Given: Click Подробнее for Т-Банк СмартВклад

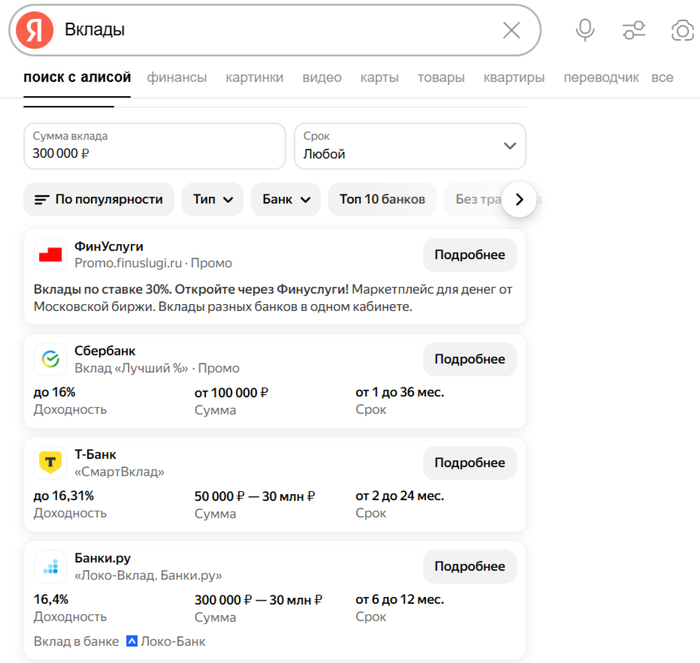Looking at the screenshot, I should 469,463.
